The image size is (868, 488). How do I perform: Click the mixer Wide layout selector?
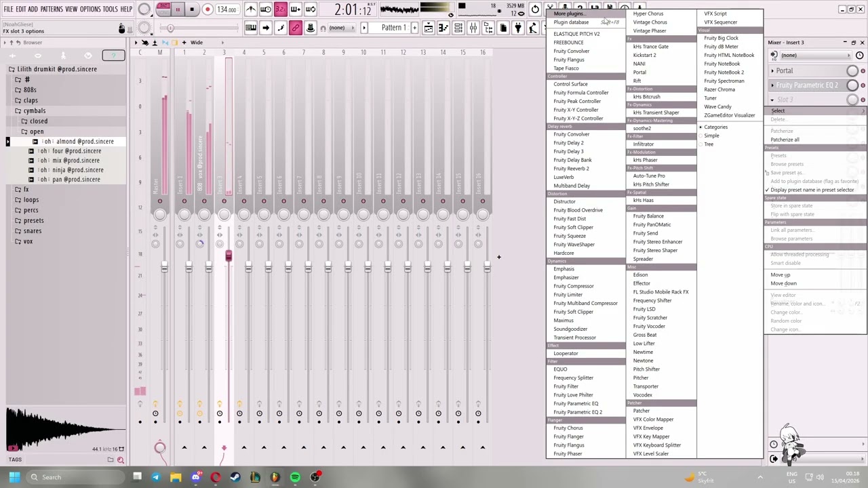pyautogui.click(x=196, y=43)
